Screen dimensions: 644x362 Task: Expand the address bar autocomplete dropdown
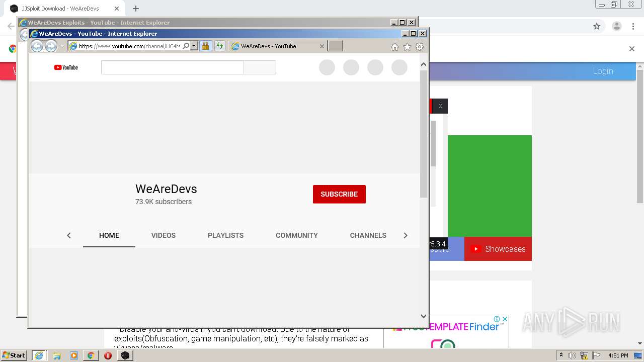pyautogui.click(x=194, y=46)
